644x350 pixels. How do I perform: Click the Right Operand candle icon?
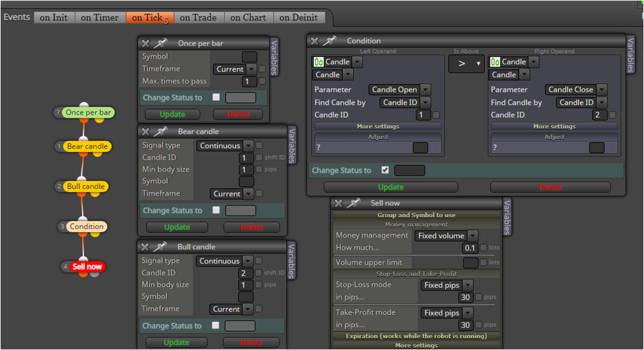pos(495,62)
